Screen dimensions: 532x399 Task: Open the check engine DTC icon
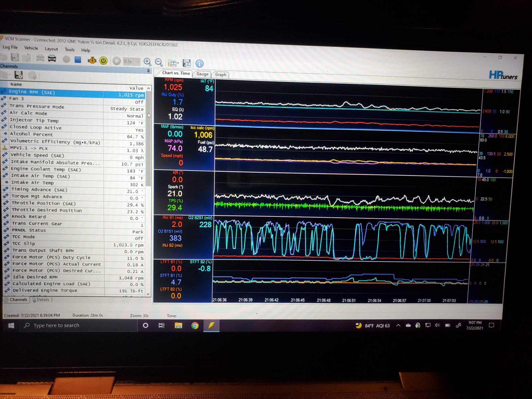point(92,60)
